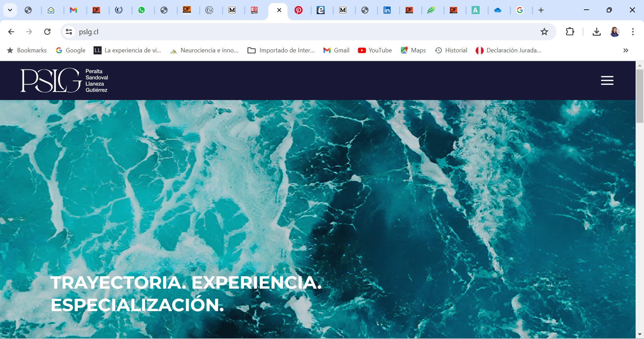Switch to the WhatsApp tab
This screenshot has width=644, height=339.
(142, 10)
